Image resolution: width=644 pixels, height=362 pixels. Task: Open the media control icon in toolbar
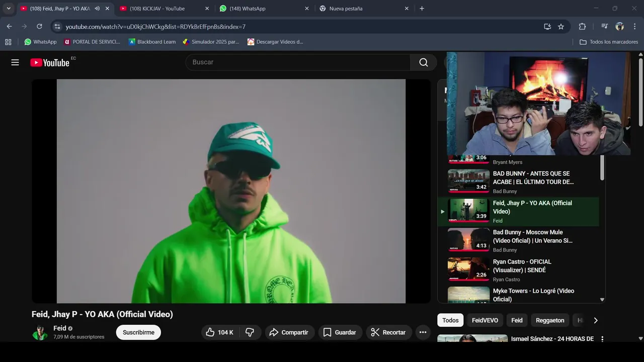coord(604,27)
